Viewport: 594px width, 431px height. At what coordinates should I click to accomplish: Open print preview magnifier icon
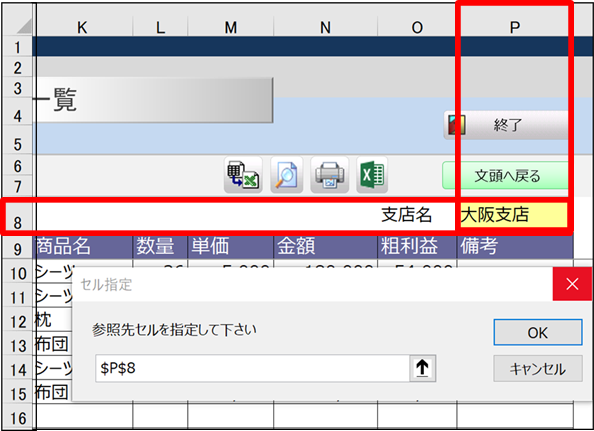(x=286, y=175)
